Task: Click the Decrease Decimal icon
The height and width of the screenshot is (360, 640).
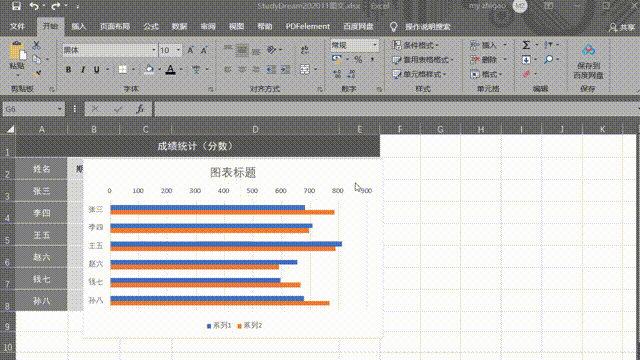Action: pos(351,74)
